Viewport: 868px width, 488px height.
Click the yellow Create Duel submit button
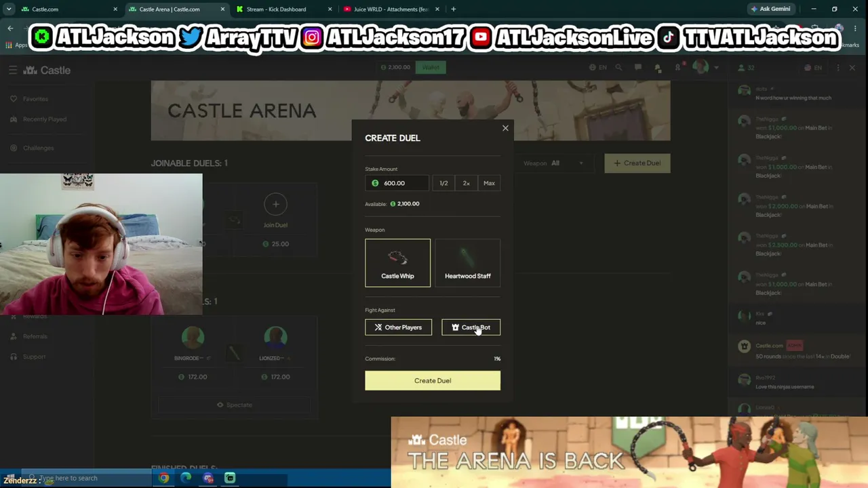click(433, 380)
